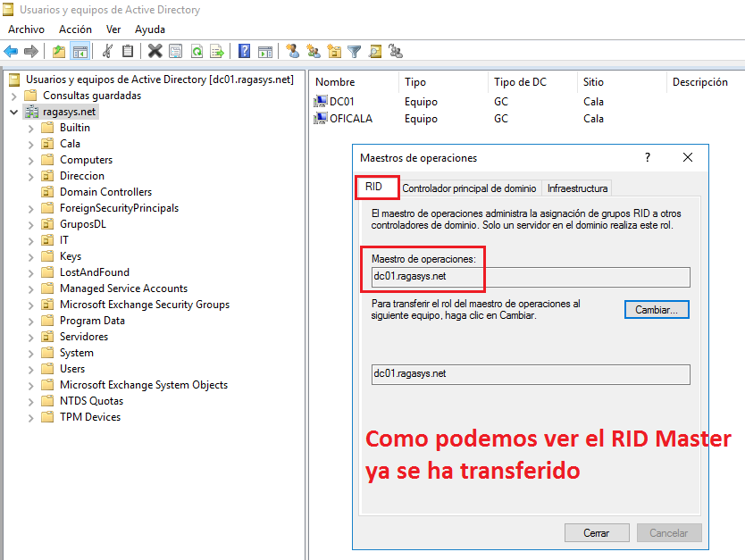Toggle the action pane icon

265,51
